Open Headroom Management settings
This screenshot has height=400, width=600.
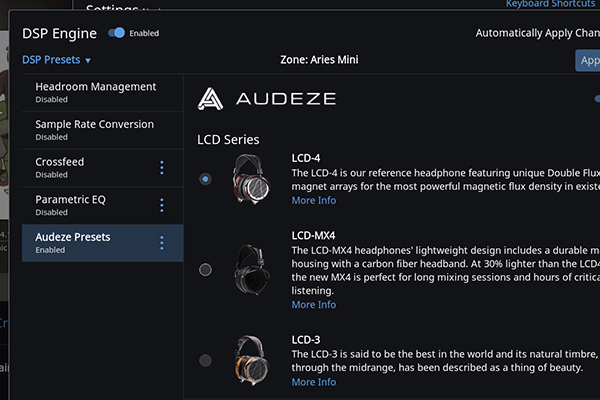pos(96,92)
